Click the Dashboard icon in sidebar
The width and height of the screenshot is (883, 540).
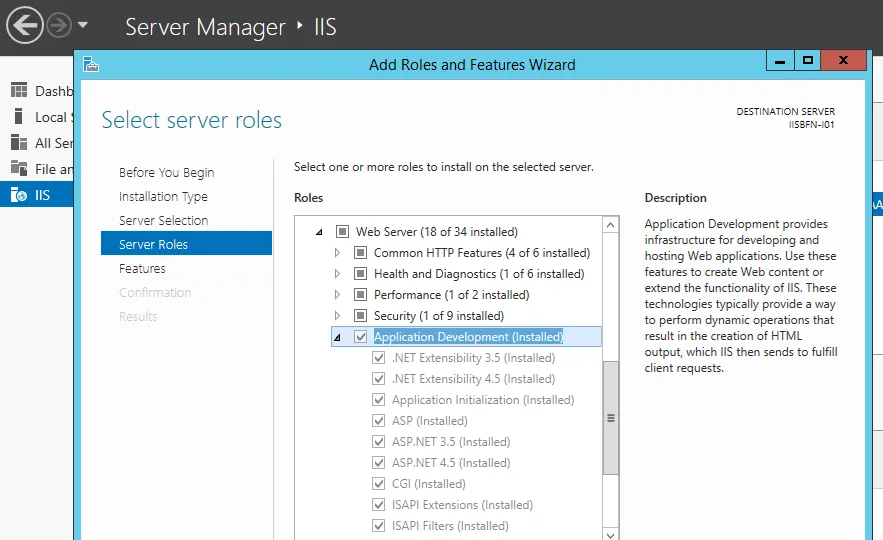[x=19, y=91]
